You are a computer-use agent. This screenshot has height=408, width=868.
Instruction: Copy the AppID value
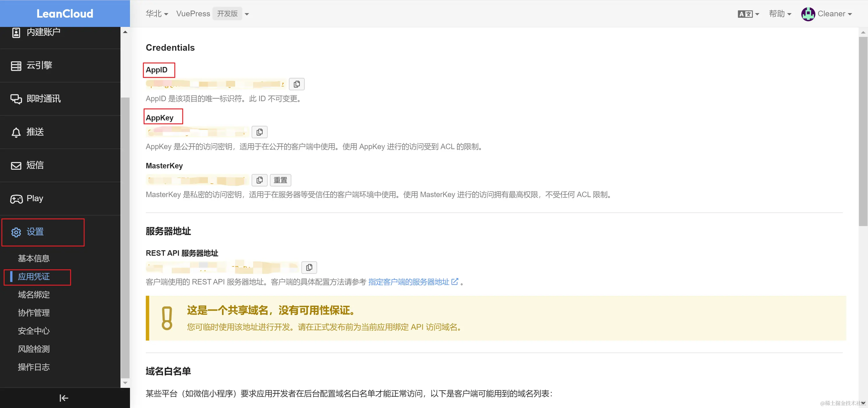click(x=297, y=84)
